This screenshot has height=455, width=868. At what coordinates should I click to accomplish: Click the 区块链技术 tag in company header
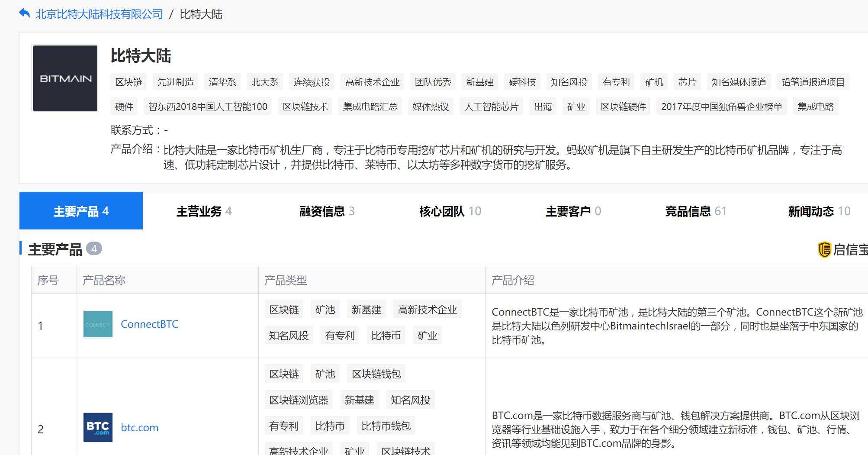tap(305, 106)
